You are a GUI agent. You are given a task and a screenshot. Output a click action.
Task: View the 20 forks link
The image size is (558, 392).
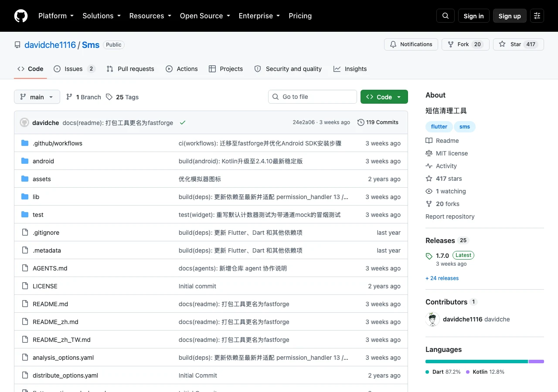(x=442, y=204)
